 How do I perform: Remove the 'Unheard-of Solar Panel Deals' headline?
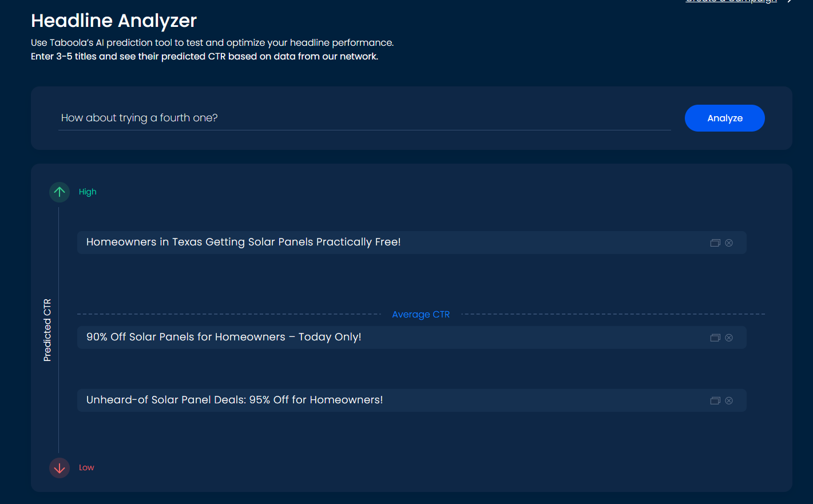click(x=729, y=400)
